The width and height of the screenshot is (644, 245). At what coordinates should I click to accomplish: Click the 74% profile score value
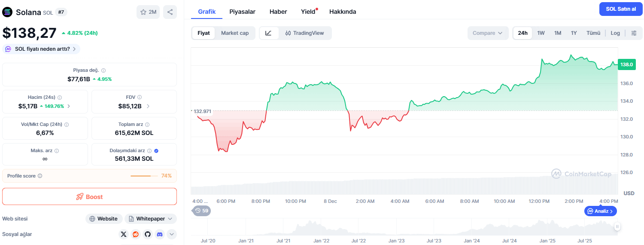pyautogui.click(x=167, y=176)
